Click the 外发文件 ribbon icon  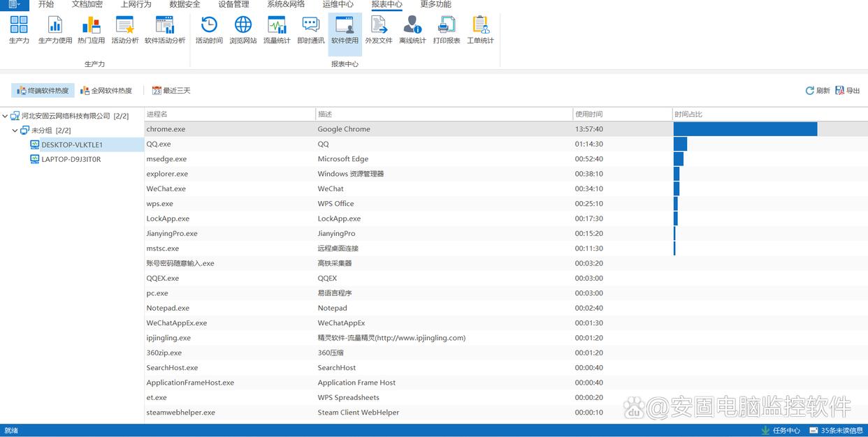tap(379, 30)
